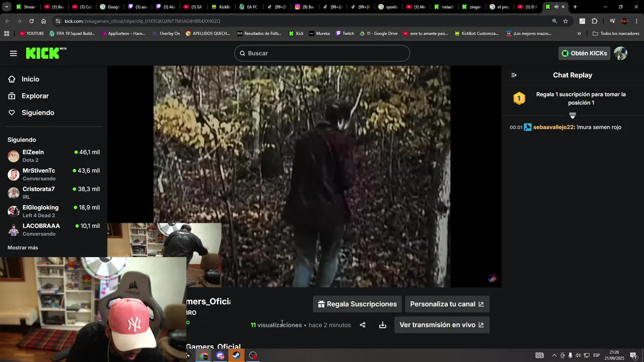This screenshot has height=362, width=644.
Task: Open Resultados de Fútbol bookmark
Action: pos(259,33)
